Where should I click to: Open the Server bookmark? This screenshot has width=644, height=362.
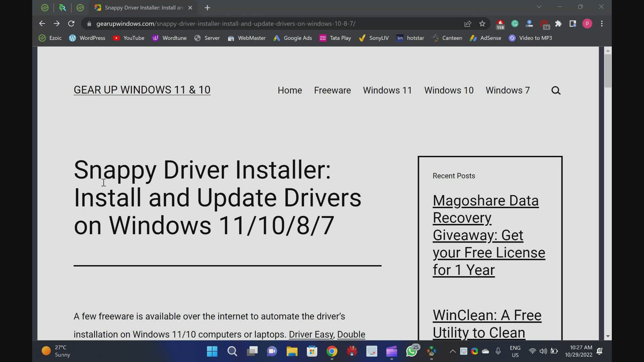207,38
